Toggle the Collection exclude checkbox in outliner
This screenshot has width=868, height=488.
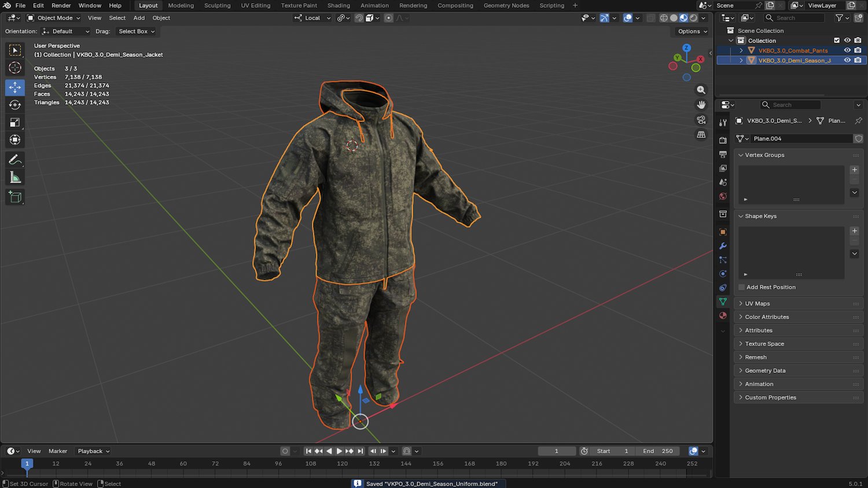pos(837,41)
